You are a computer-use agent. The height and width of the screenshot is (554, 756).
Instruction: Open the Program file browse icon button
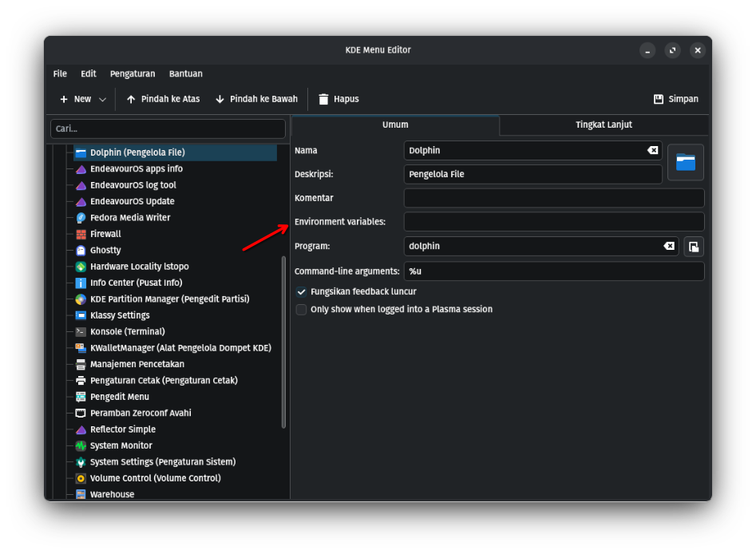(x=693, y=247)
